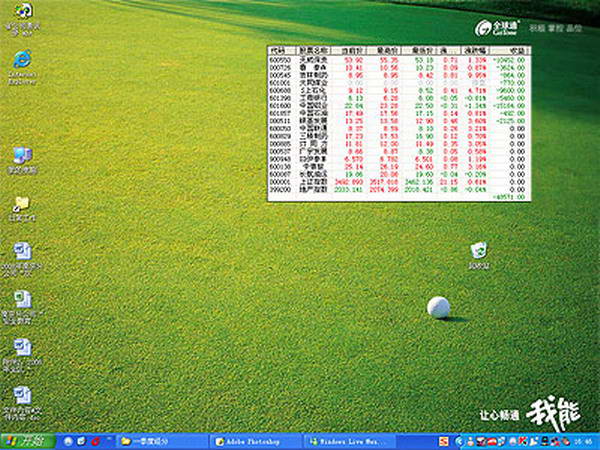
Task: Open the Internet Explorer desktop icon
Action: (22, 66)
